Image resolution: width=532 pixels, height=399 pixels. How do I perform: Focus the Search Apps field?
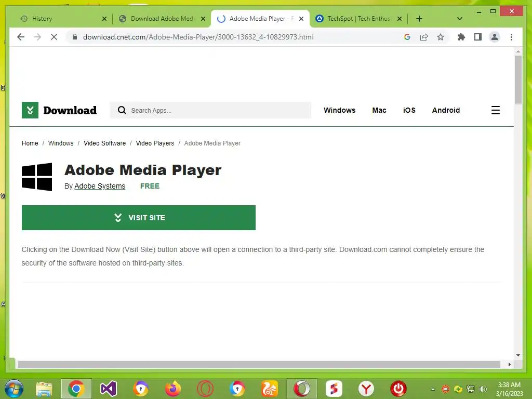point(210,110)
